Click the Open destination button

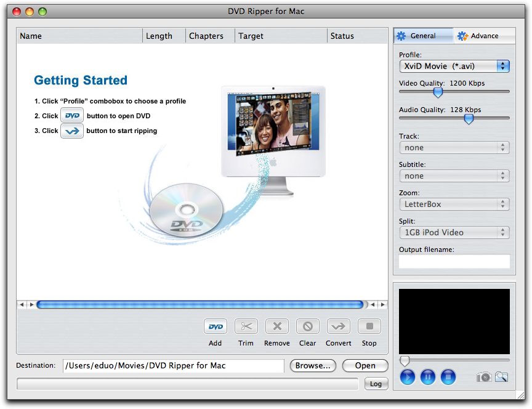tap(365, 365)
